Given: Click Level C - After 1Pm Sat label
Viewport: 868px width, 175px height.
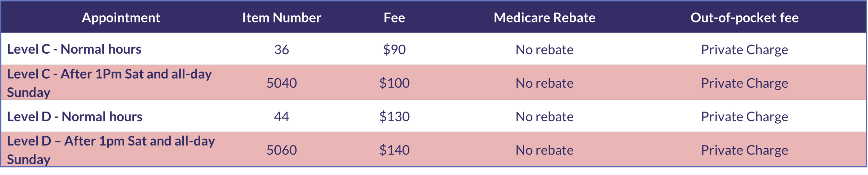Looking at the screenshot, I should click(x=109, y=83).
